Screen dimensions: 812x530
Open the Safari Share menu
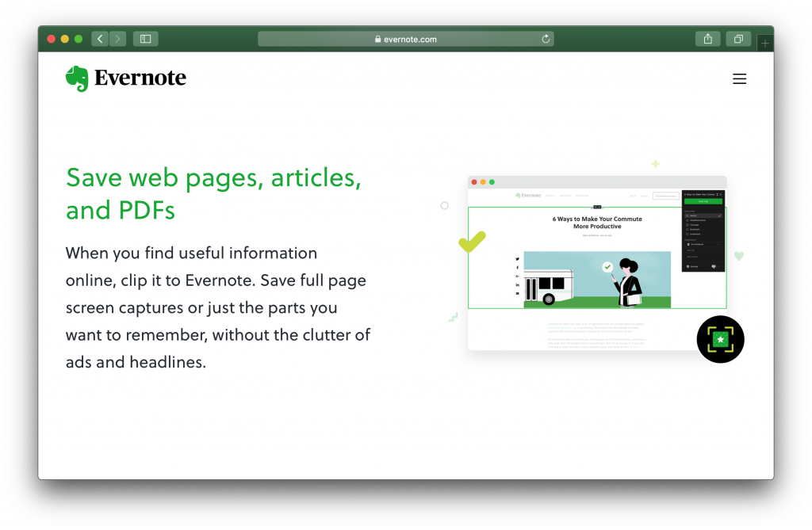(x=708, y=39)
